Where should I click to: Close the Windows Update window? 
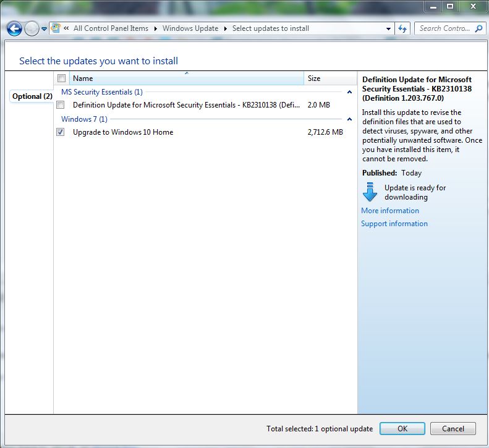(473, 7)
